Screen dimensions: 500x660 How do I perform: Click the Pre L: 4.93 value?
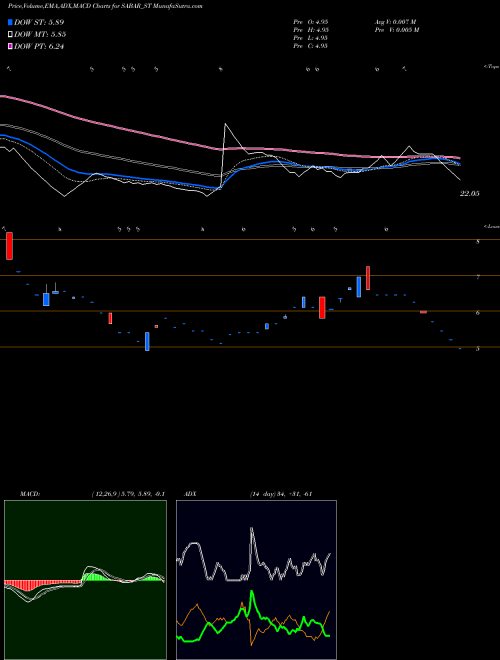tap(311, 38)
